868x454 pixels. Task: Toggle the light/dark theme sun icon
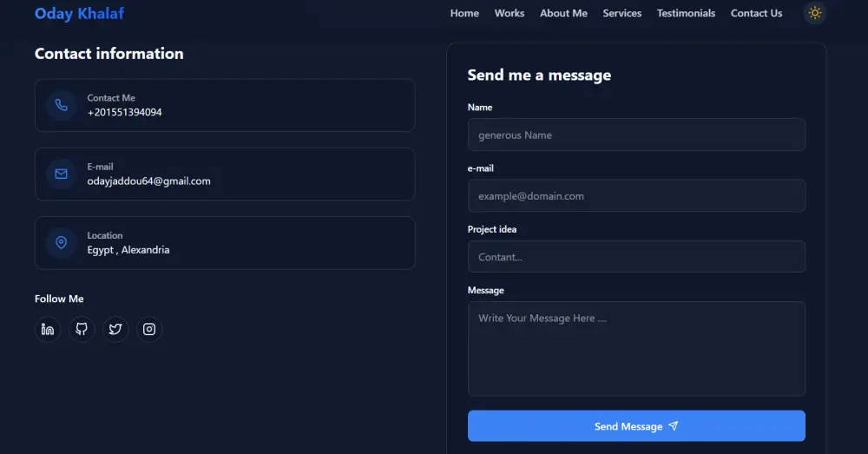coord(815,13)
